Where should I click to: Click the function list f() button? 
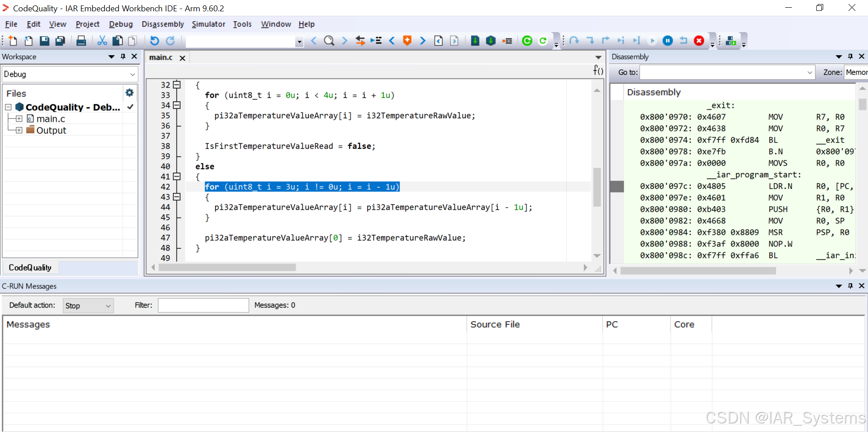click(x=598, y=70)
